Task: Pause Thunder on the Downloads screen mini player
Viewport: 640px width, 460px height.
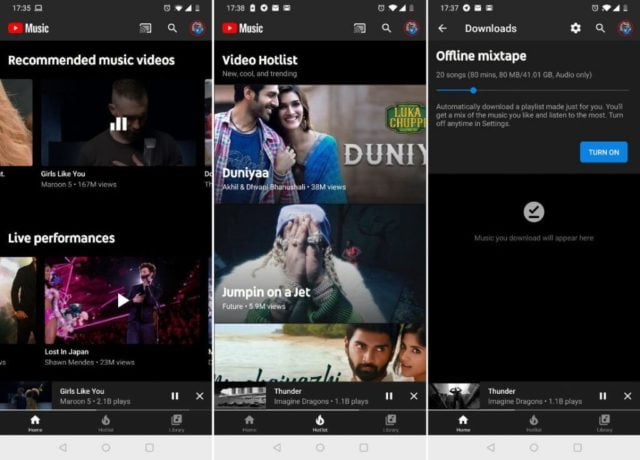Action: pyautogui.click(x=603, y=396)
